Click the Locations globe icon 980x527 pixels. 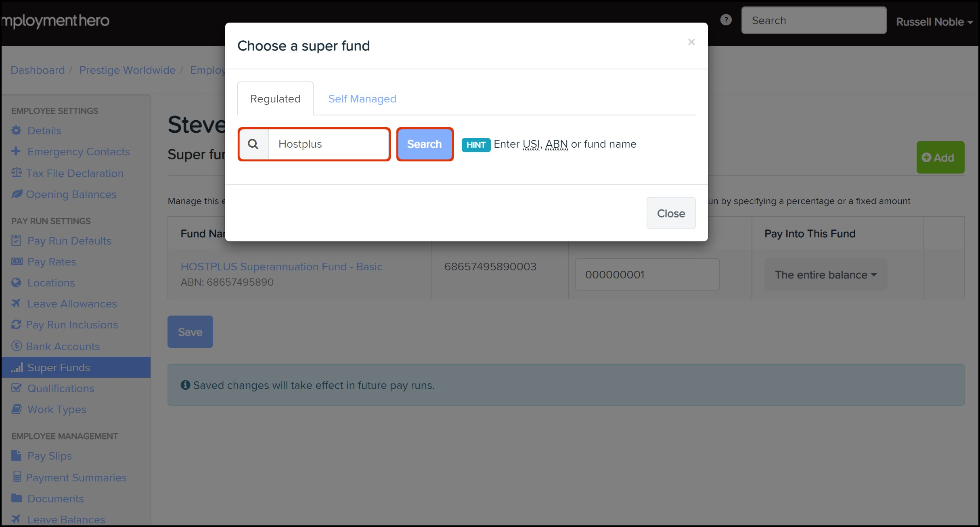[x=16, y=282]
